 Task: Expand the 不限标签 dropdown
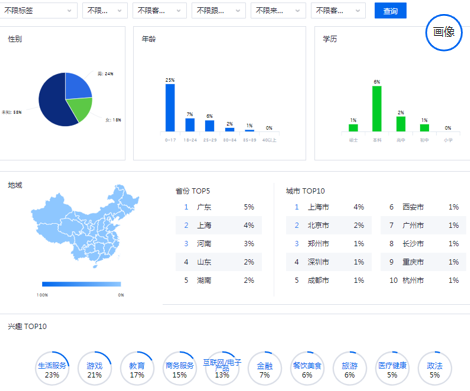[38, 11]
